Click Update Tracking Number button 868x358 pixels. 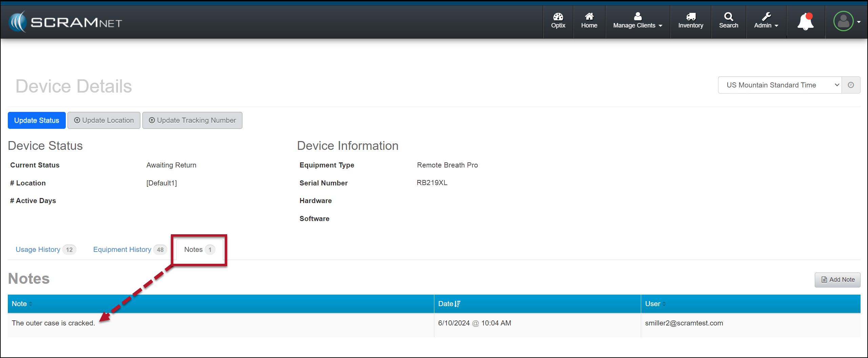192,120
